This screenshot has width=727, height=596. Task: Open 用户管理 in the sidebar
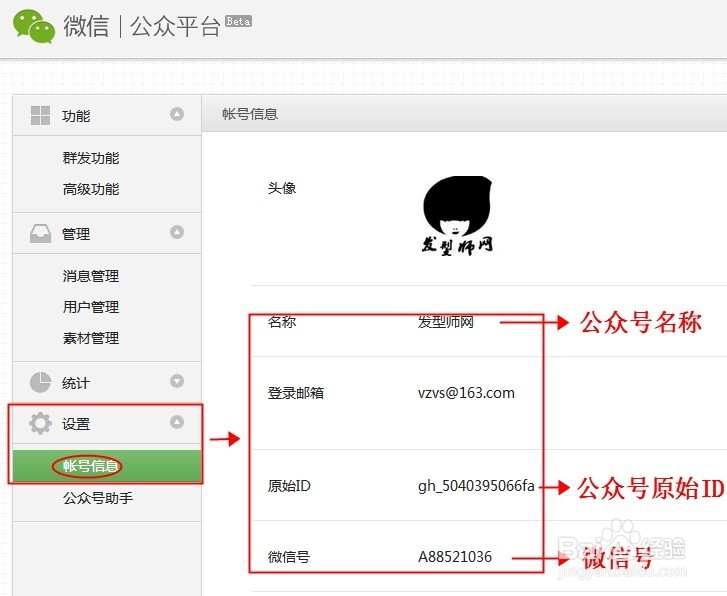tap(91, 307)
